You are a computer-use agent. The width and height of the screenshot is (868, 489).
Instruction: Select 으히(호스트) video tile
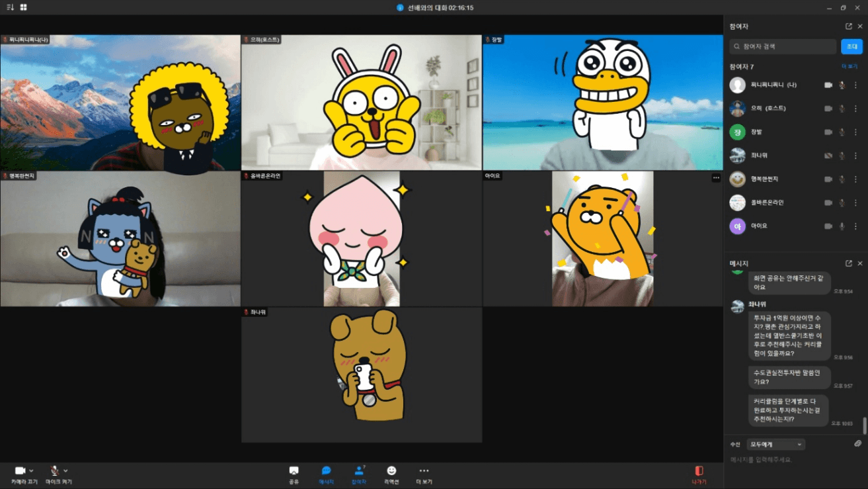click(x=362, y=103)
